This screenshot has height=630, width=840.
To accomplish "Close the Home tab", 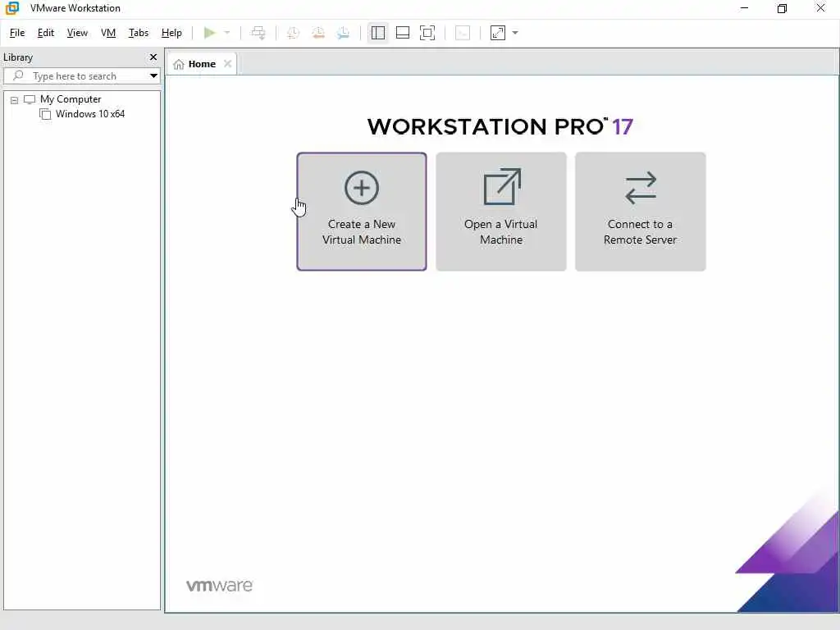I will (x=228, y=64).
